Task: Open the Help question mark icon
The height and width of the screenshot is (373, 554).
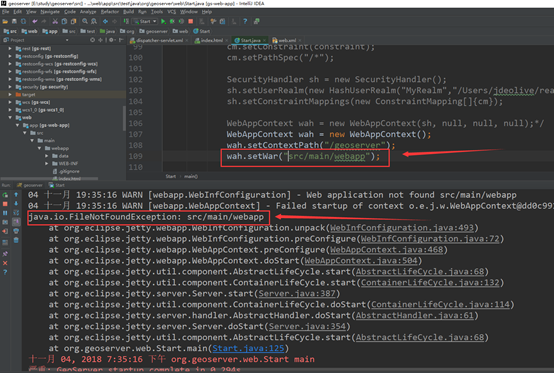Action: pyautogui.click(x=245, y=22)
